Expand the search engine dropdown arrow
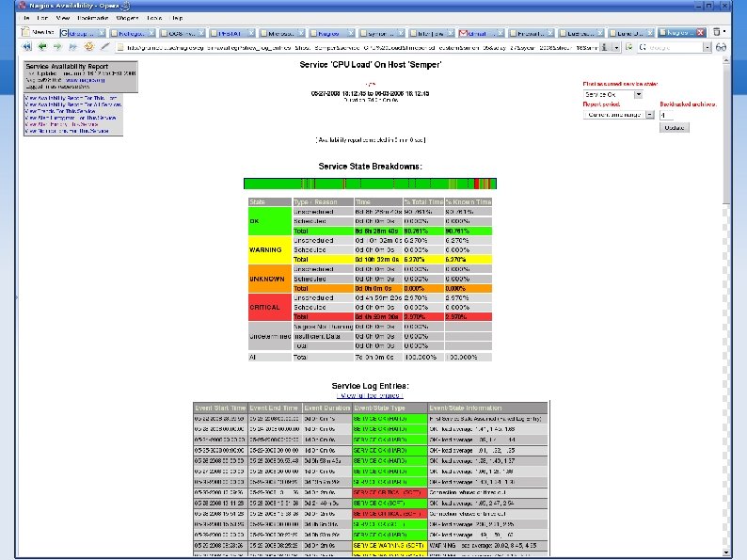Image resolution: width=747 pixels, height=560 pixels. click(707, 47)
